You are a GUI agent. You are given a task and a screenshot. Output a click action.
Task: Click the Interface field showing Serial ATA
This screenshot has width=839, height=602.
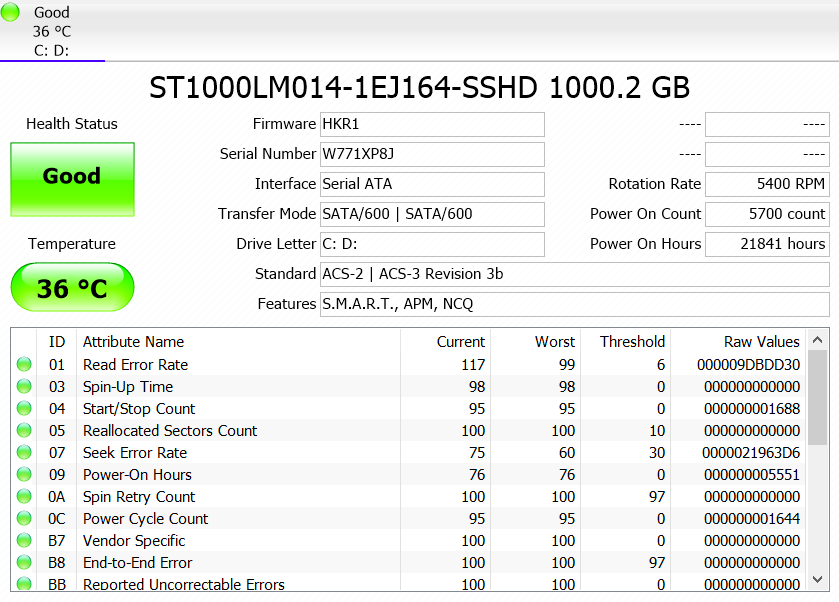pos(432,184)
